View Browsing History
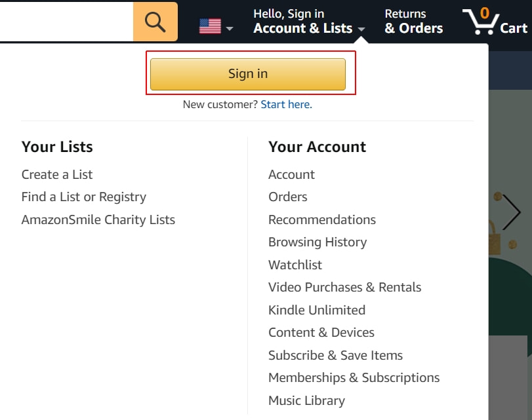This screenshot has height=420, width=532. (317, 242)
